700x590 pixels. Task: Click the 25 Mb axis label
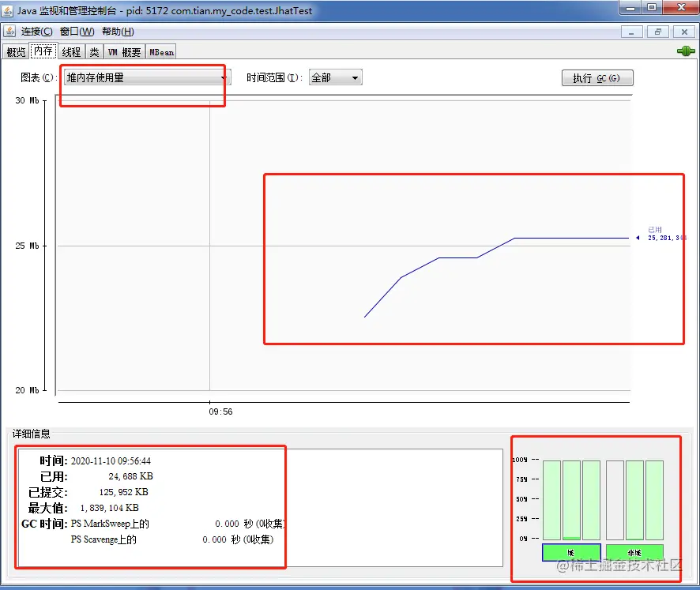tap(27, 246)
